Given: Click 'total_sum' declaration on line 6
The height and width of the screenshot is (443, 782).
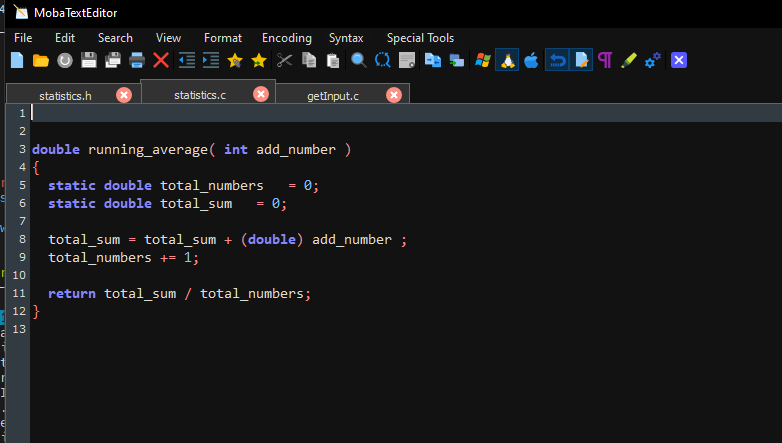Looking at the screenshot, I should coord(196,204).
